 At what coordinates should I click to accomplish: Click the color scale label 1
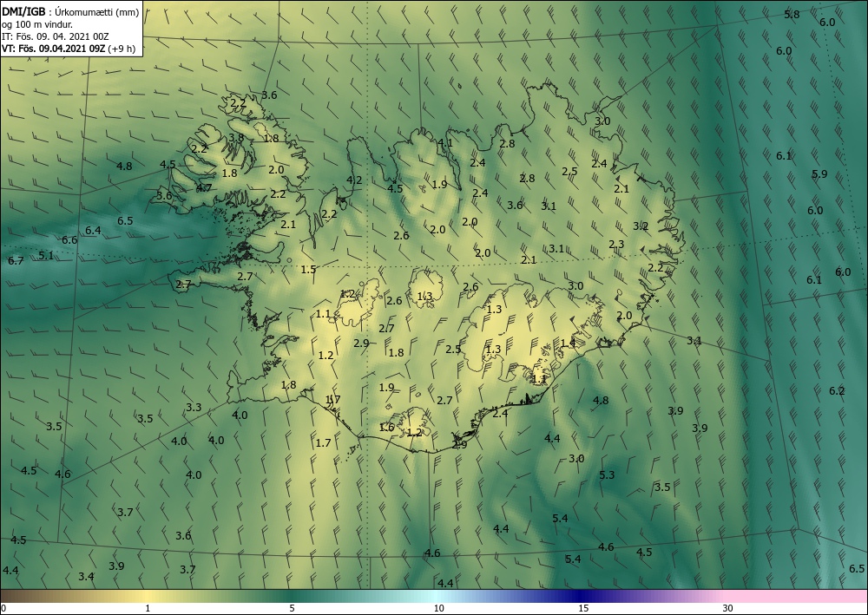click(x=148, y=609)
